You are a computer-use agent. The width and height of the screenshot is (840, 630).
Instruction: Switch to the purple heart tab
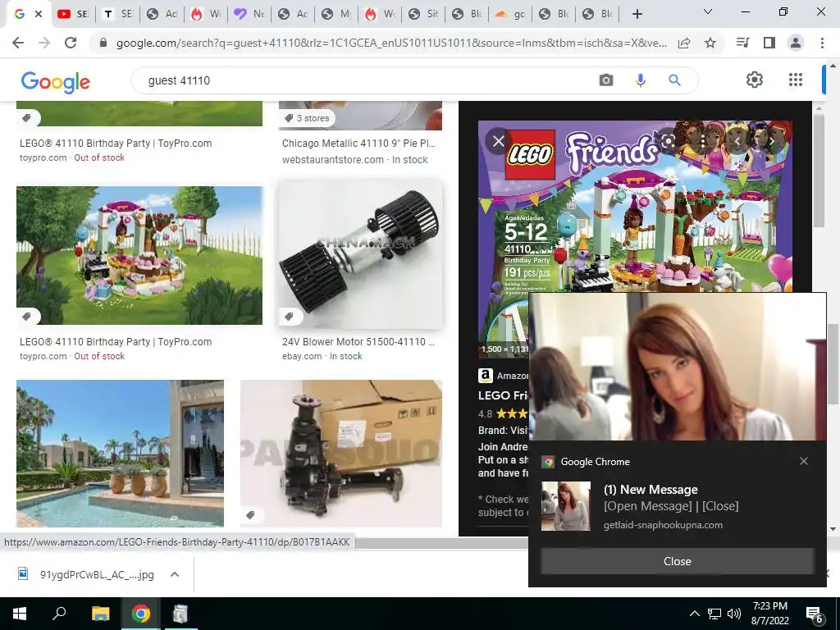coord(249,14)
